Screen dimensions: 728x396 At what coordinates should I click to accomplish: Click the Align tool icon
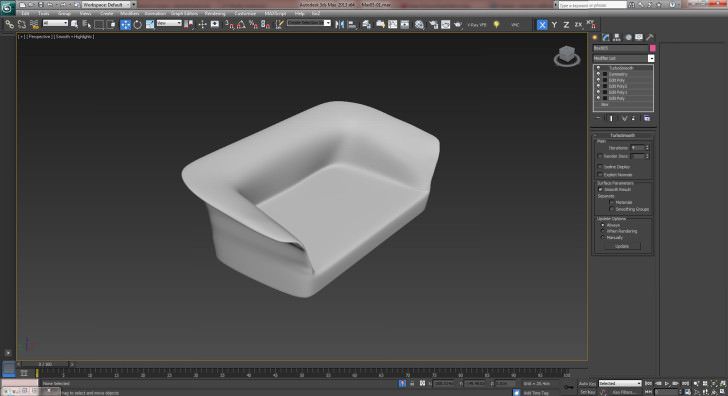tap(352, 24)
